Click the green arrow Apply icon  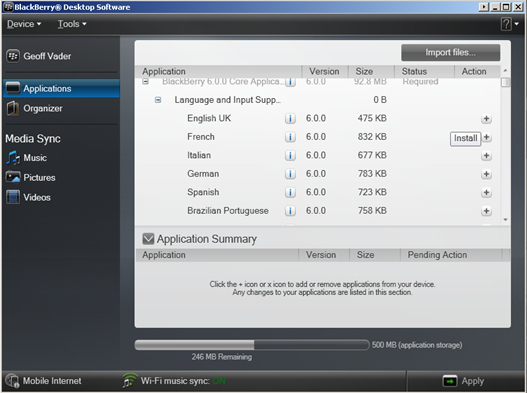pyautogui.click(x=450, y=381)
